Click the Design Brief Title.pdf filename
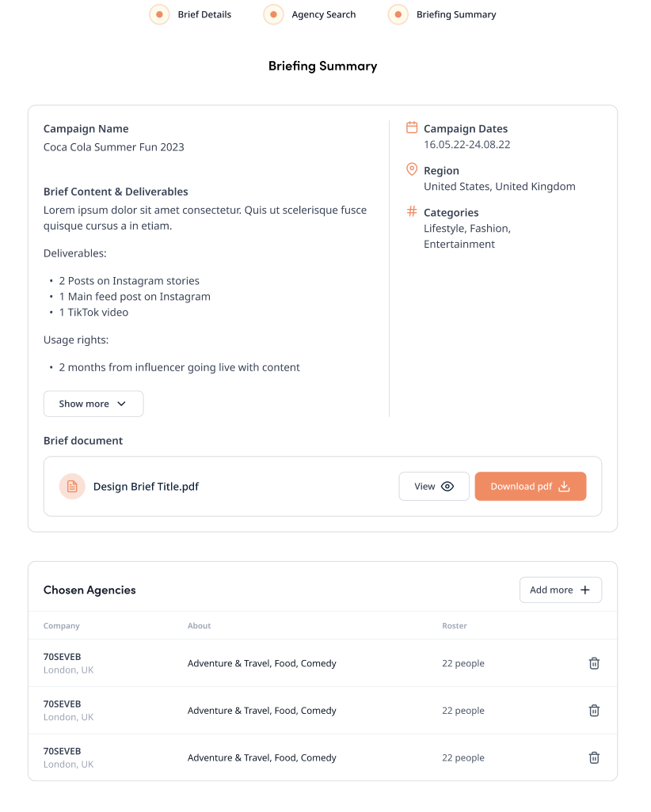 pos(146,486)
